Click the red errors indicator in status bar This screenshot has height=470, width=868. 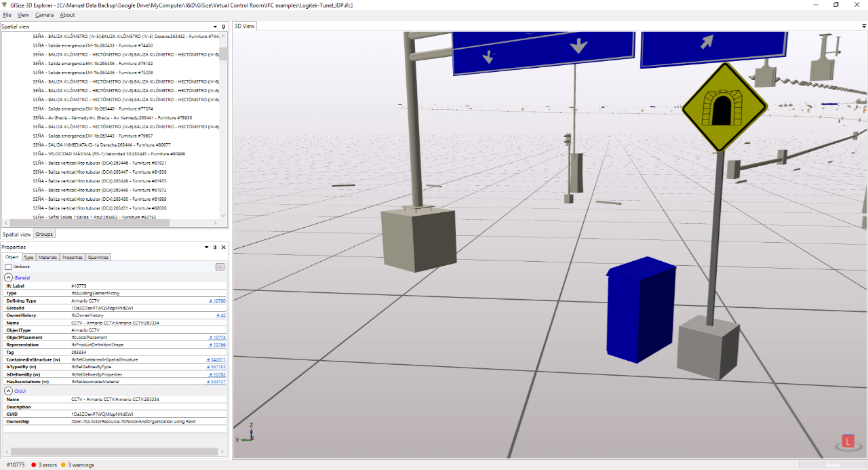33,465
